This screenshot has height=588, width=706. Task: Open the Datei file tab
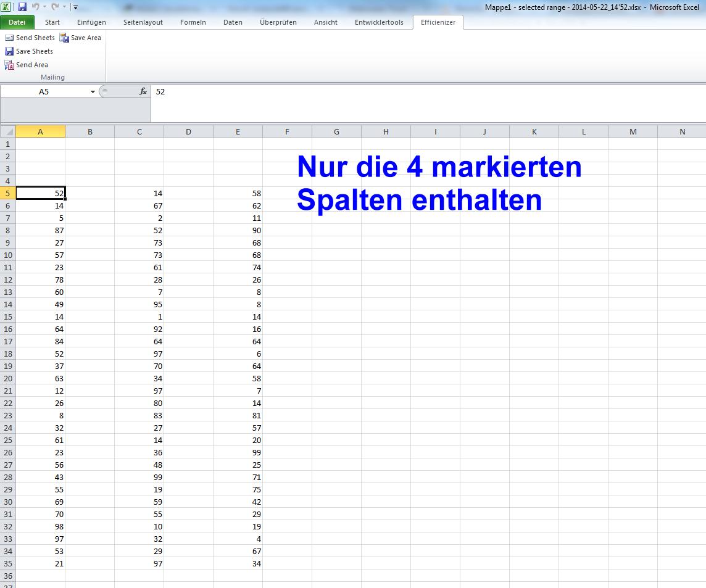[17, 22]
